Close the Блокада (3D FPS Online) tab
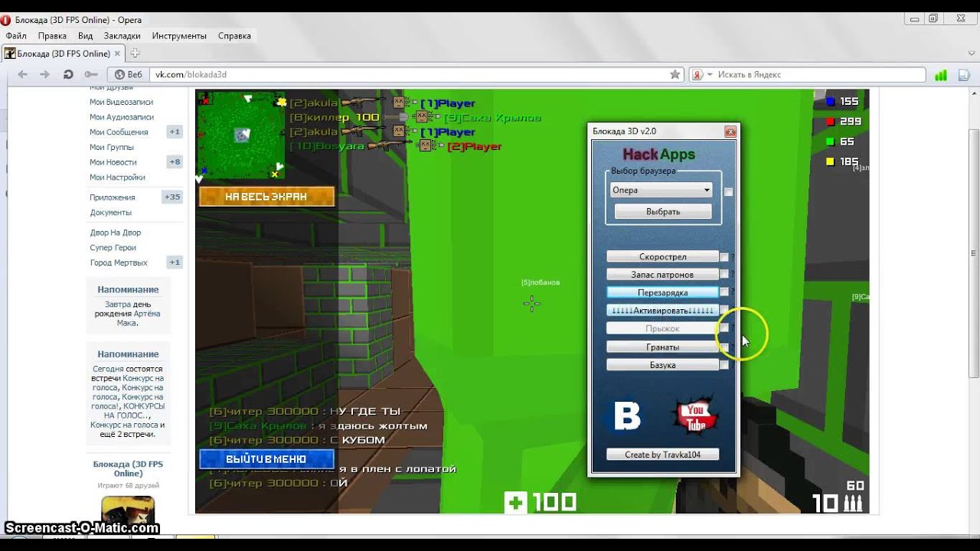The height and width of the screenshot is (551, 980). click(x=117, y=54)
